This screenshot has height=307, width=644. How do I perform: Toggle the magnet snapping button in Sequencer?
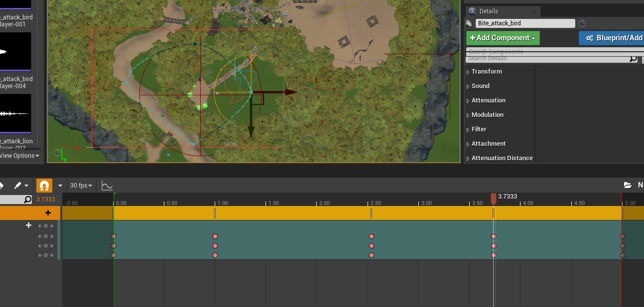point(44,186)
